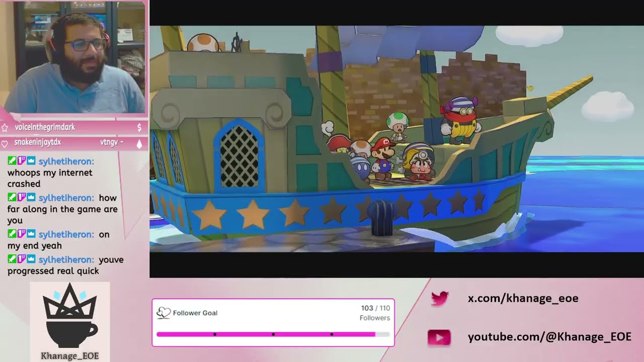644x362 pixels.
Task: Select sylhetiheron username on 'whoops my internet' message
Action: (x=66, y=162)
